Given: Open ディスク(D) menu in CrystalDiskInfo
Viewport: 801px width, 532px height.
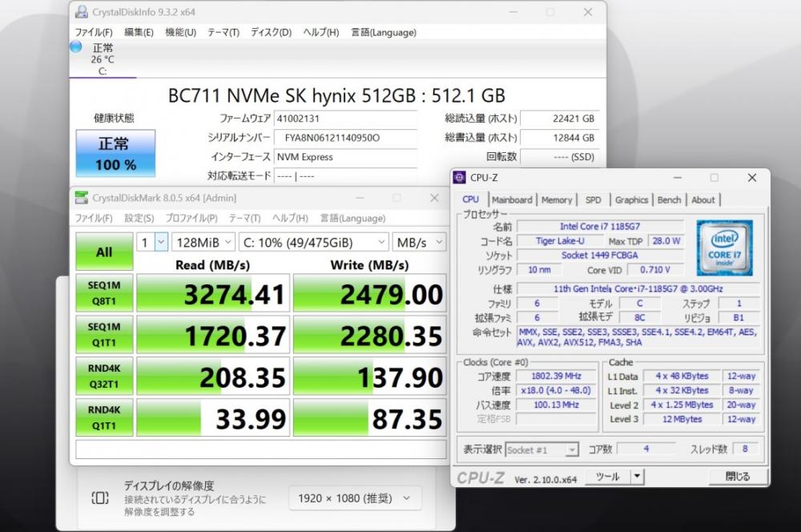Looking at the screenshot, I should (x=271, y=32).
